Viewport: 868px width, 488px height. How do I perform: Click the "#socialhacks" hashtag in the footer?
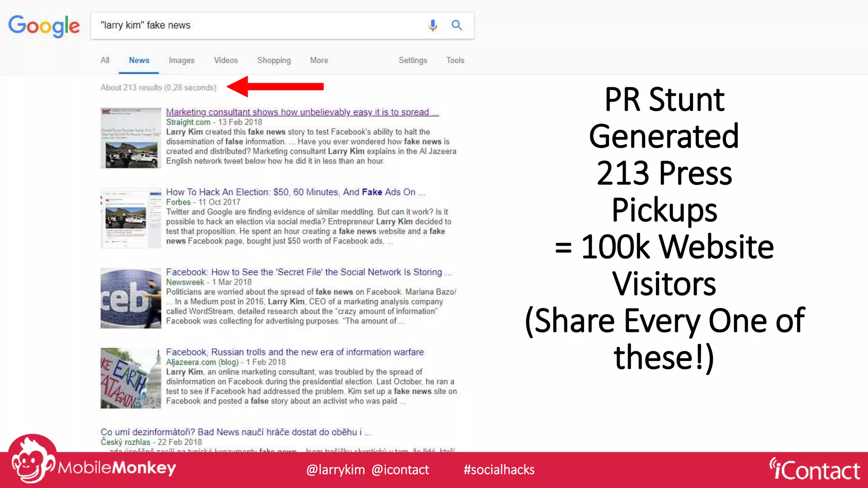click(499, 470)
